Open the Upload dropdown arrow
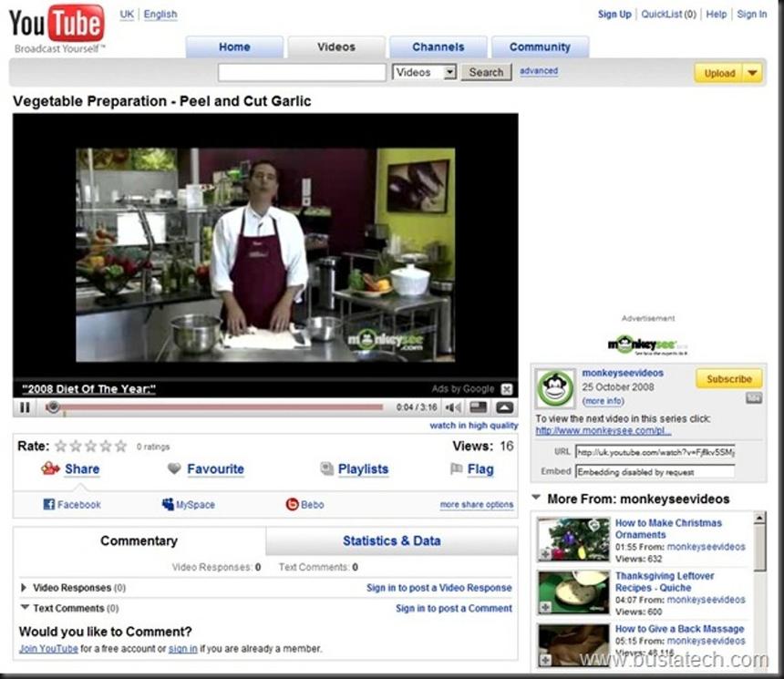The image size is (784, 679). [x=752, y=73]
